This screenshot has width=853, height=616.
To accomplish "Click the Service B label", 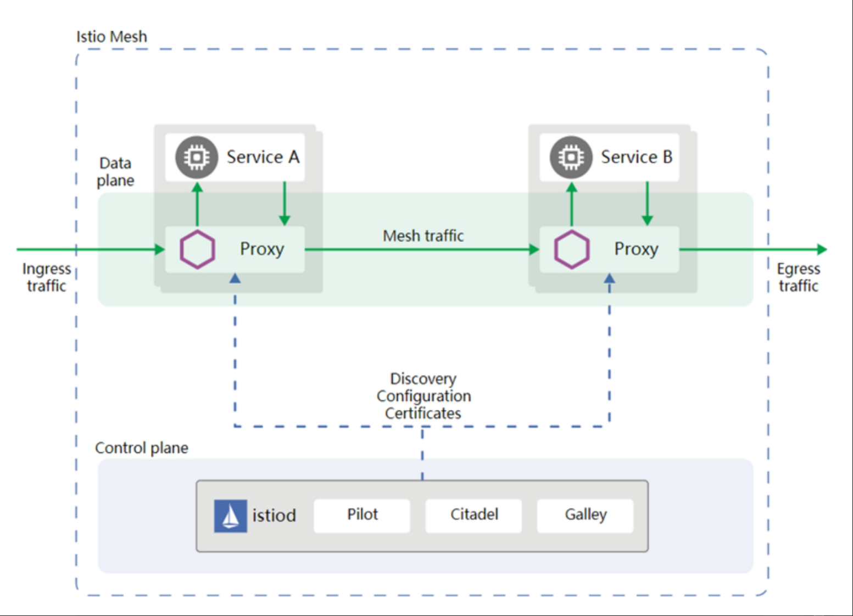I will click(637, 157).
